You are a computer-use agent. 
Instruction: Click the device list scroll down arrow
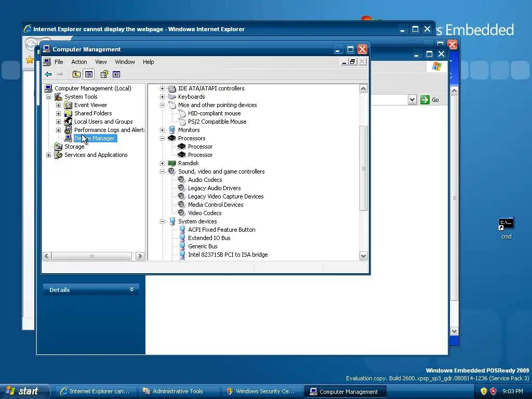pyautogui.click(x=363, y=256)
